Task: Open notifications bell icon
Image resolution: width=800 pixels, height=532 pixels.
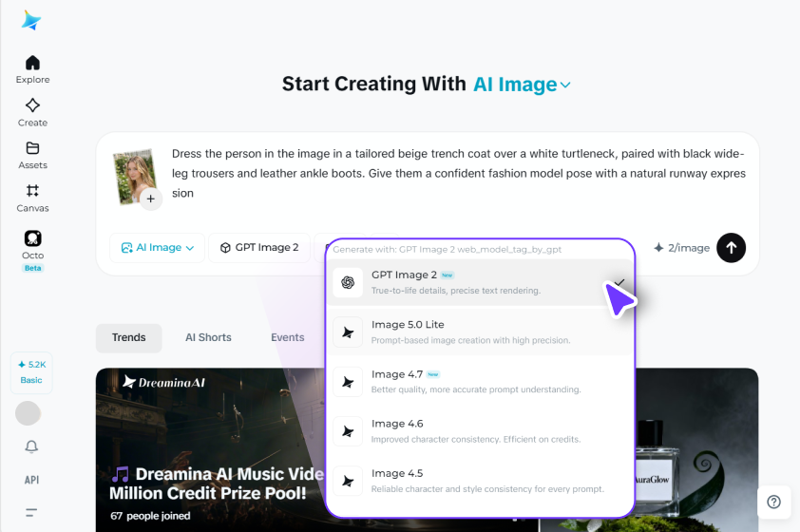Action: tap(31, 446)
